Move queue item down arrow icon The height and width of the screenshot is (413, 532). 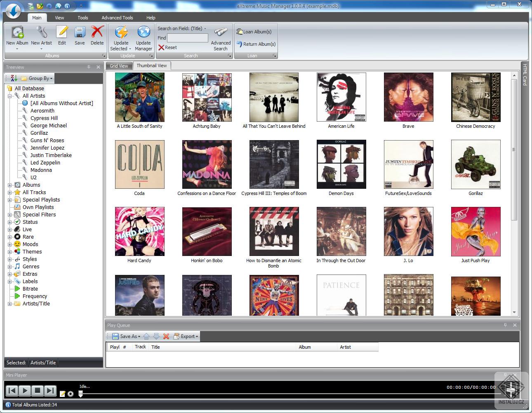(x=156, y=336)
